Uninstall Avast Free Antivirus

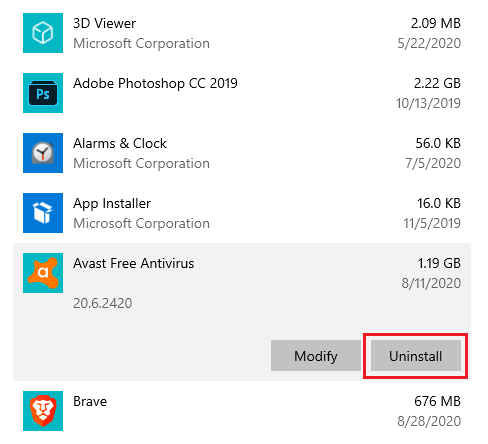[416, 356]
